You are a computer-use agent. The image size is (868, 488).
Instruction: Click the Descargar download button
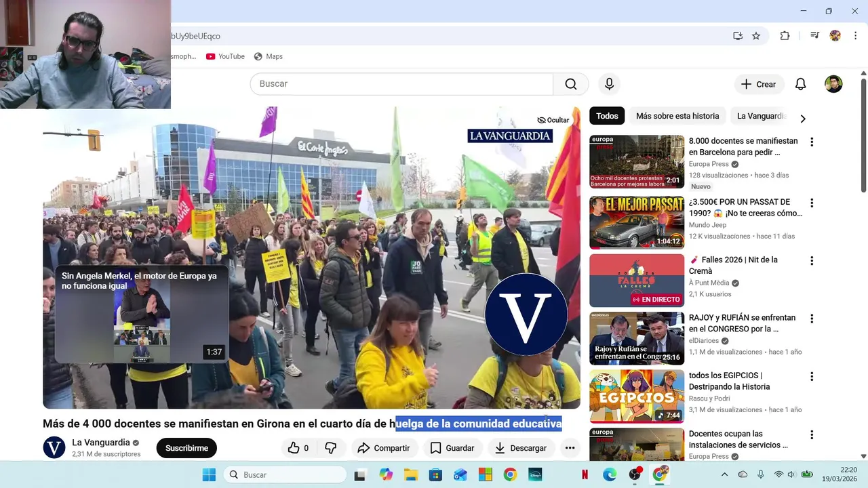tap(521, 448)
